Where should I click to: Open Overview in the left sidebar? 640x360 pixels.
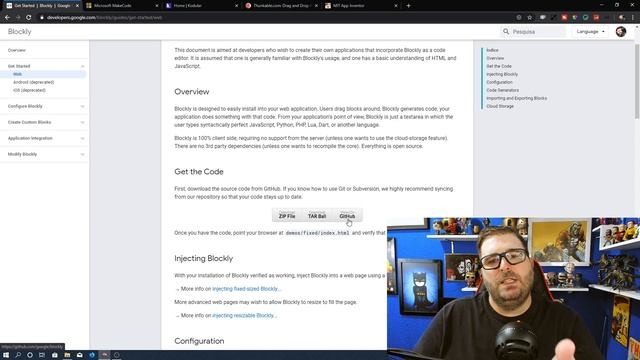[17, 50]
